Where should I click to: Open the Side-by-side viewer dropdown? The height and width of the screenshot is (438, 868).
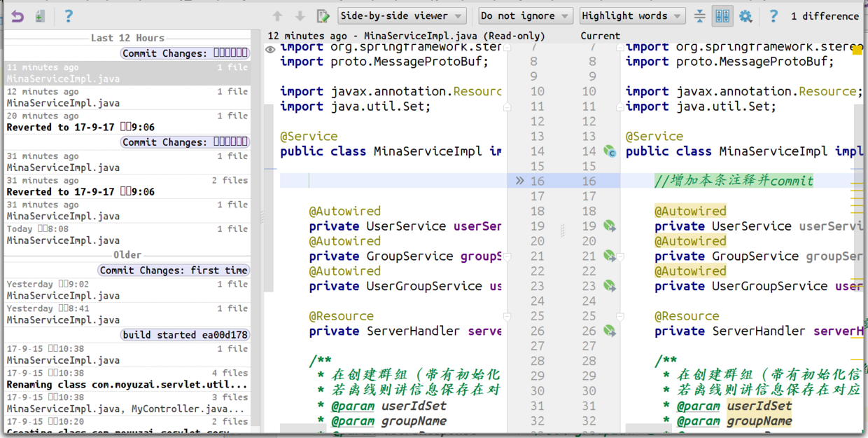coord(402,16)
